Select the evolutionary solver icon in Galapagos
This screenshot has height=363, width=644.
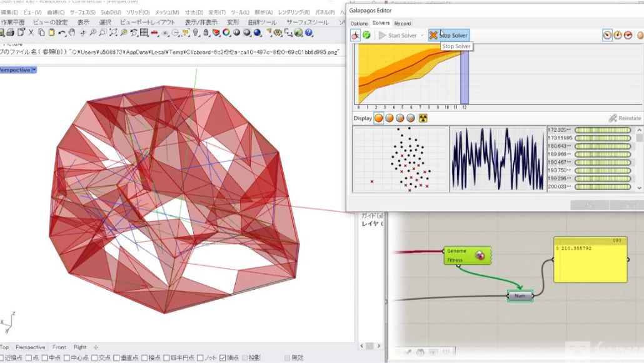355,36
